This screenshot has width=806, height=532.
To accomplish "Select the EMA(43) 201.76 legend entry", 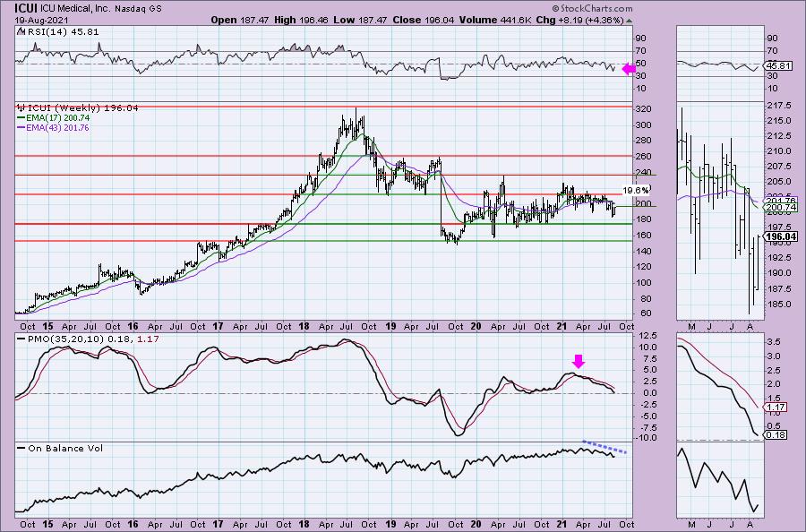I will click(57, 127).
